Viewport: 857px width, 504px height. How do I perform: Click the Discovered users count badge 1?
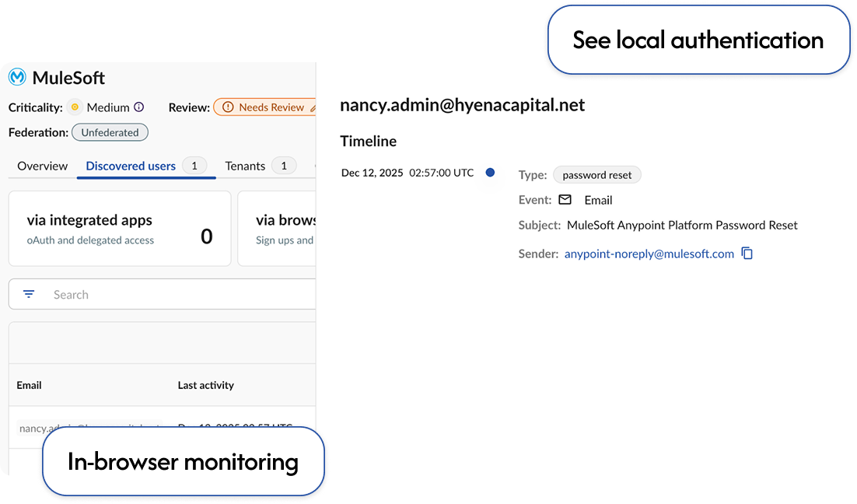(194, 166)
